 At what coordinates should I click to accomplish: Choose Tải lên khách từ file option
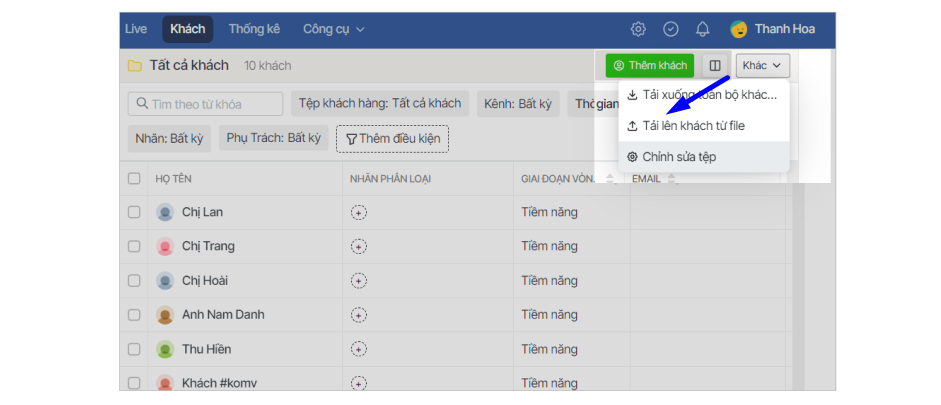point(693,126)
